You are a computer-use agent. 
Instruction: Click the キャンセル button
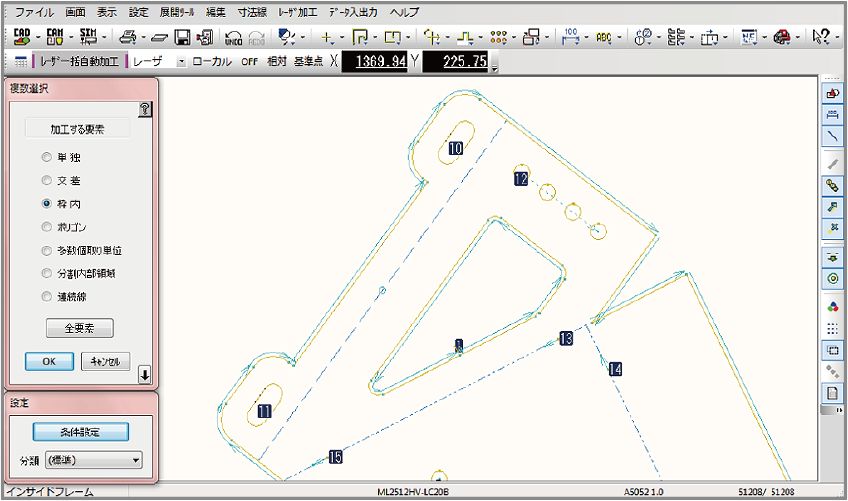tap(105, 361)
